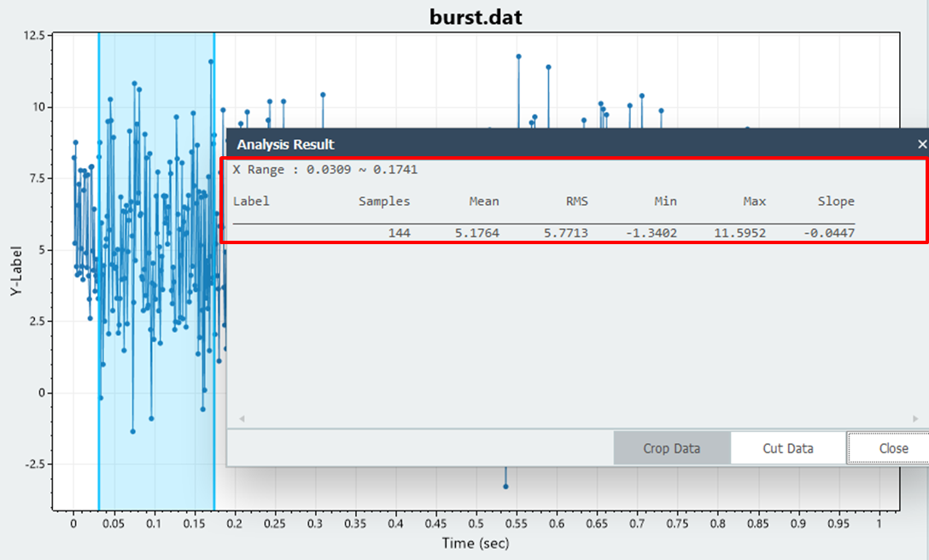Select the right edge of the blue selection region
This screenshot has height=560, width=929.
point(213,271)
